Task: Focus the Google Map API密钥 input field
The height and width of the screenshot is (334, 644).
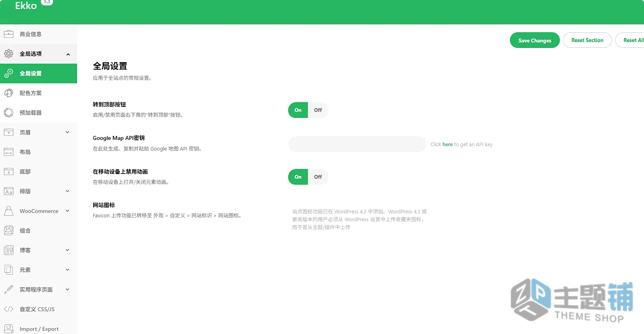Action: click(x=357, y=144)
